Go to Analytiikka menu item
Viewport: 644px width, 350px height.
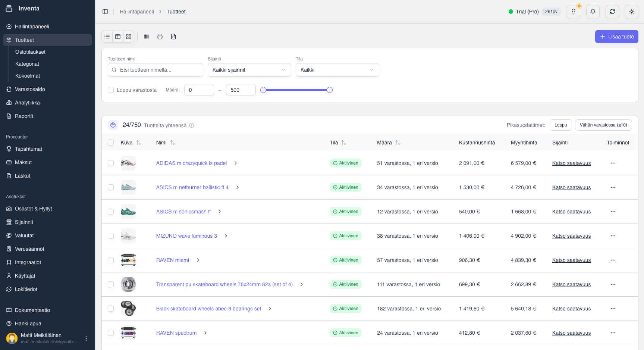(27, 103)
